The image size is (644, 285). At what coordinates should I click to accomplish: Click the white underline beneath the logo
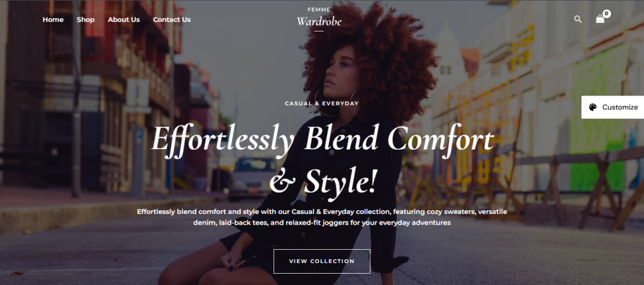[x=319, y=31]
